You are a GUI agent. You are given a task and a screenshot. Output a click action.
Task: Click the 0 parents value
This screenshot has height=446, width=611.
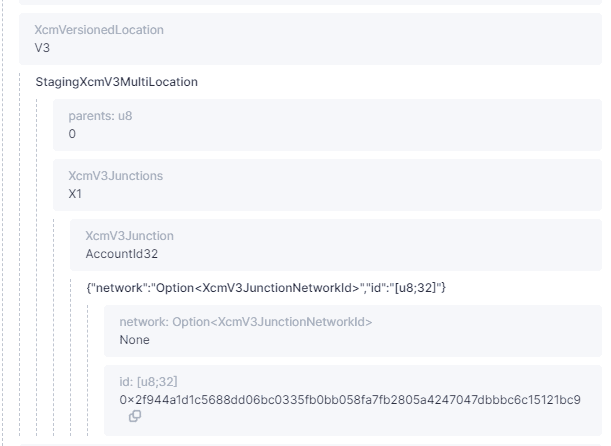click(72, 134)
